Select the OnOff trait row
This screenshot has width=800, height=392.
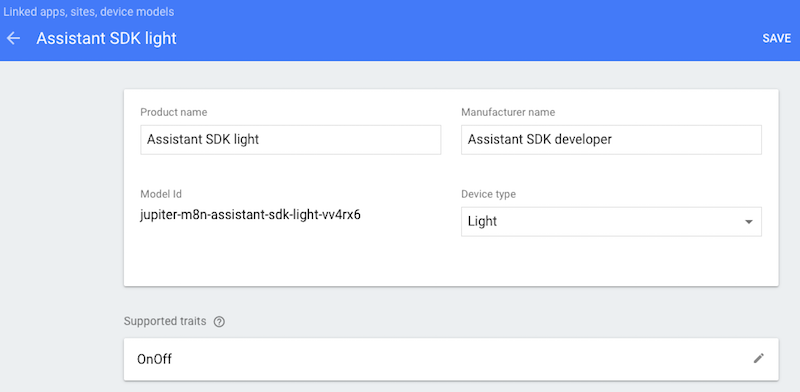coord(451,359)
